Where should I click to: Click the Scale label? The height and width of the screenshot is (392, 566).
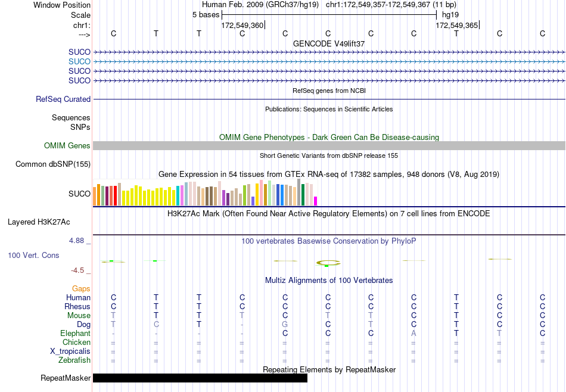81,15
